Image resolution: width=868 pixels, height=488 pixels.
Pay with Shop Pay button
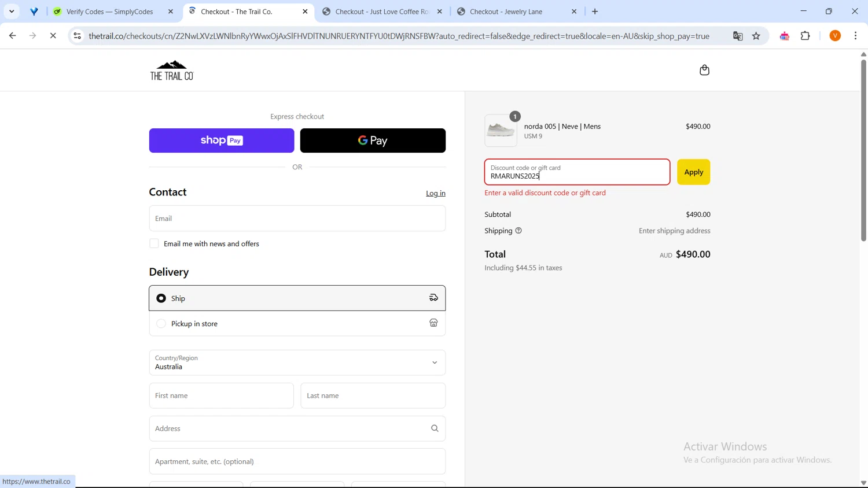222,141
